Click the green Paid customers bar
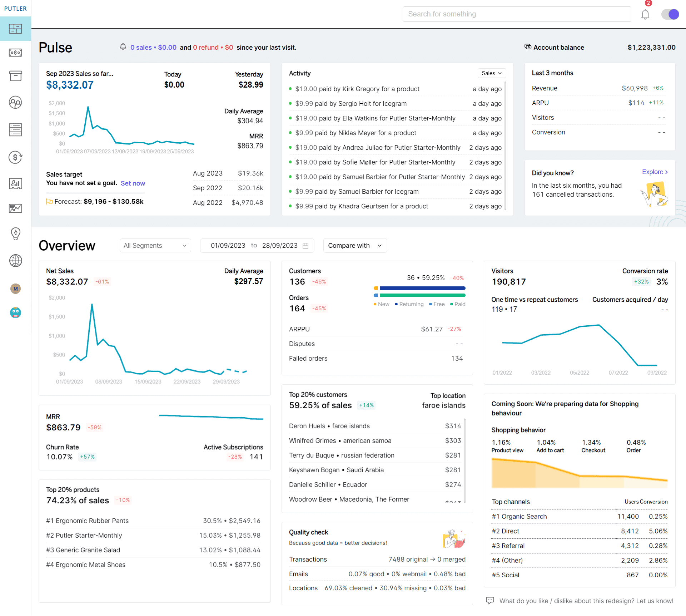686x616 pixels. point(422,295)
